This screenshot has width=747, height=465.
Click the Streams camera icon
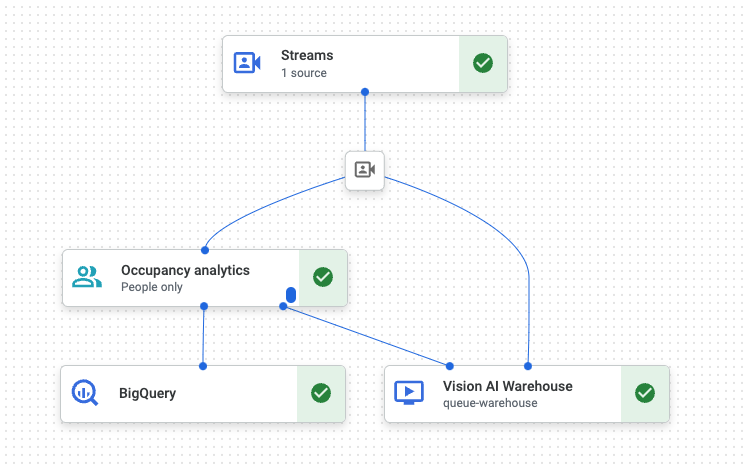(x=247, y=63)
